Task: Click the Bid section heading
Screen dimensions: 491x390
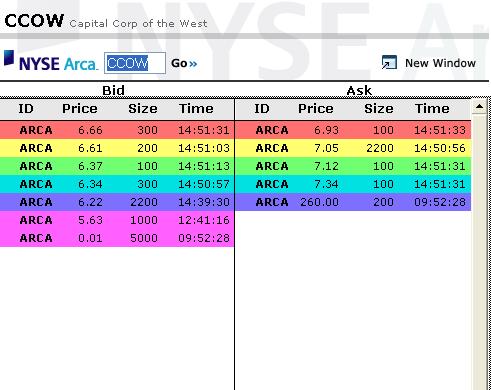Action: click(113, 90)
